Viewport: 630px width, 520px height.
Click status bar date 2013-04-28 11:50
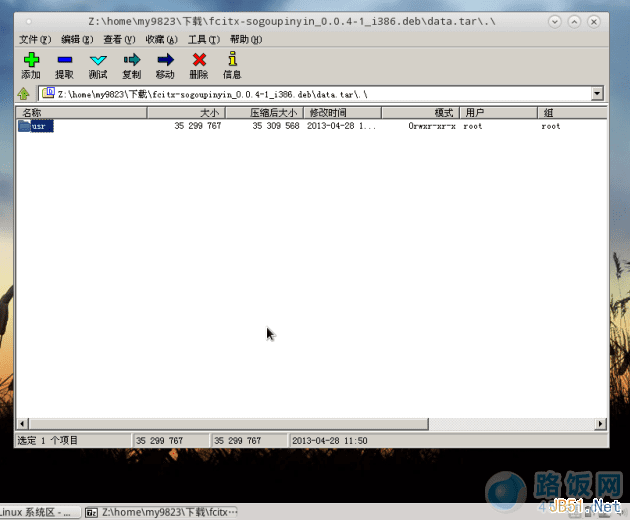tap(330, 441)
